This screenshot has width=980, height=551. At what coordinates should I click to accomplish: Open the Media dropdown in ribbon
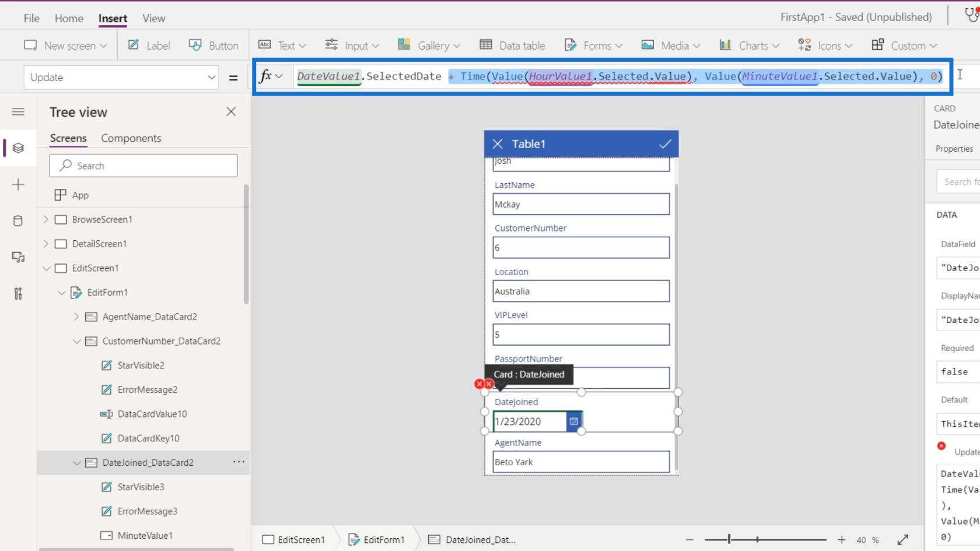671,45
